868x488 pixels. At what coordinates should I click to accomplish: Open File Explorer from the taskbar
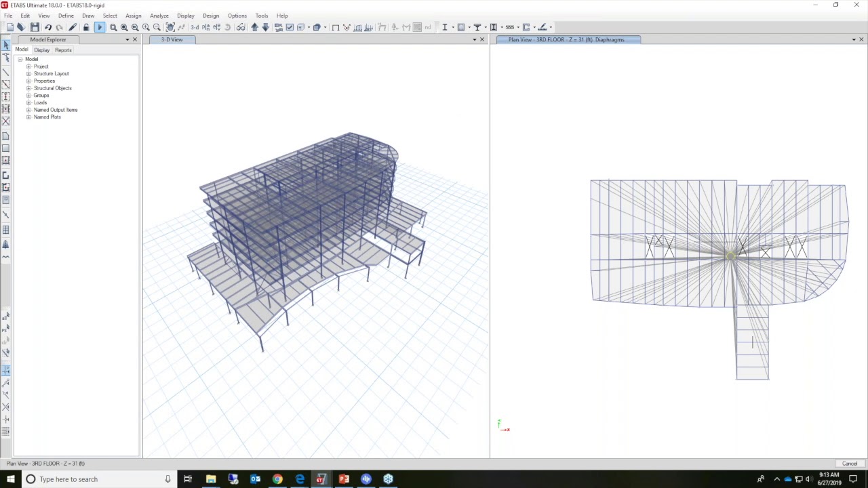point(211,479)
